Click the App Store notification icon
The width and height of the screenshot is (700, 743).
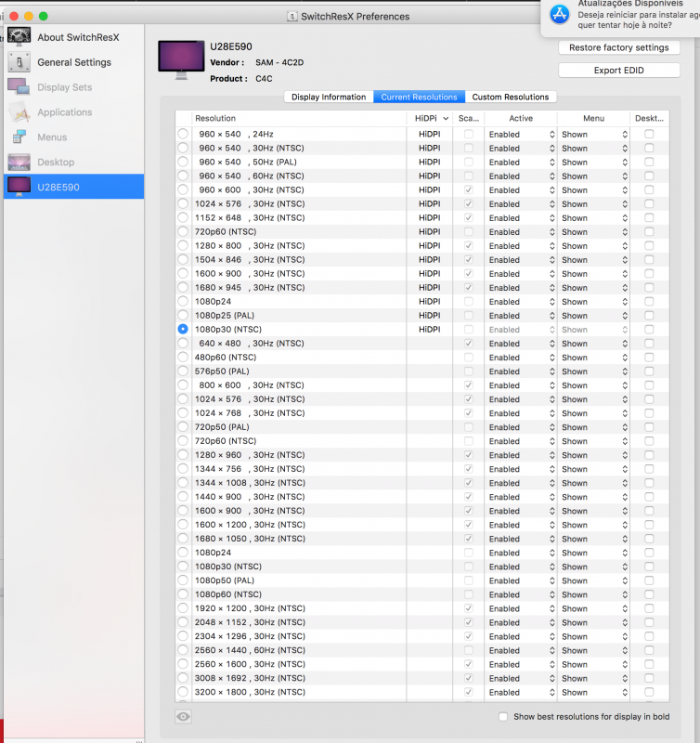[559, 14]
